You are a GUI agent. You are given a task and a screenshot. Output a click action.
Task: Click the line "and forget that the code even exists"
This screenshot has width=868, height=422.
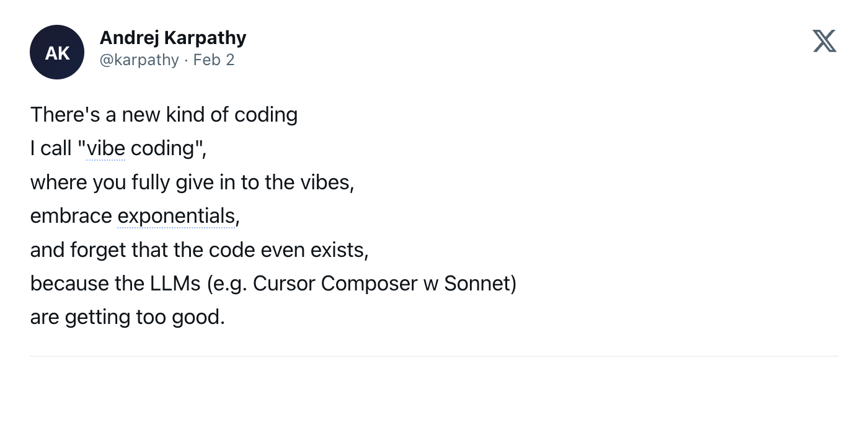tap(198, 249)
